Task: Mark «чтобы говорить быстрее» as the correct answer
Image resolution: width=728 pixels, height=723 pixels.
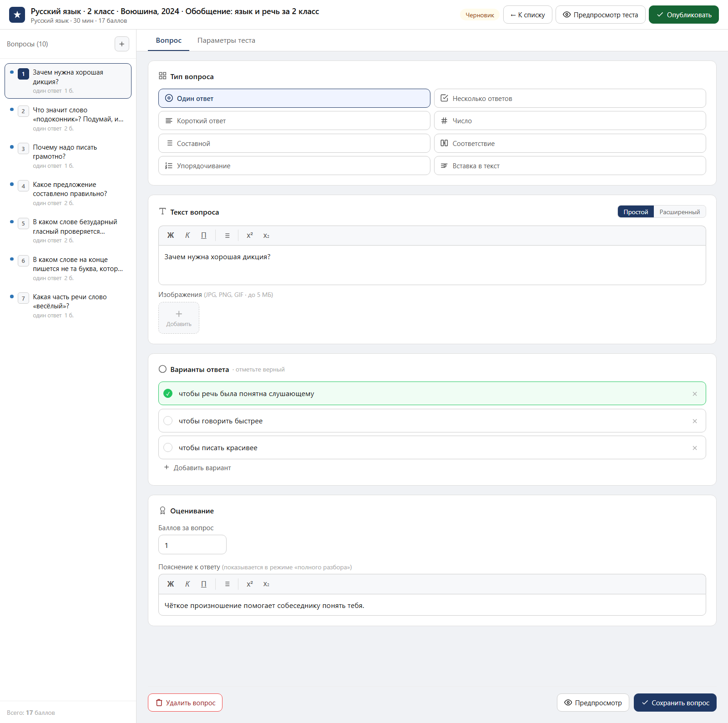Action: point(168,421)
